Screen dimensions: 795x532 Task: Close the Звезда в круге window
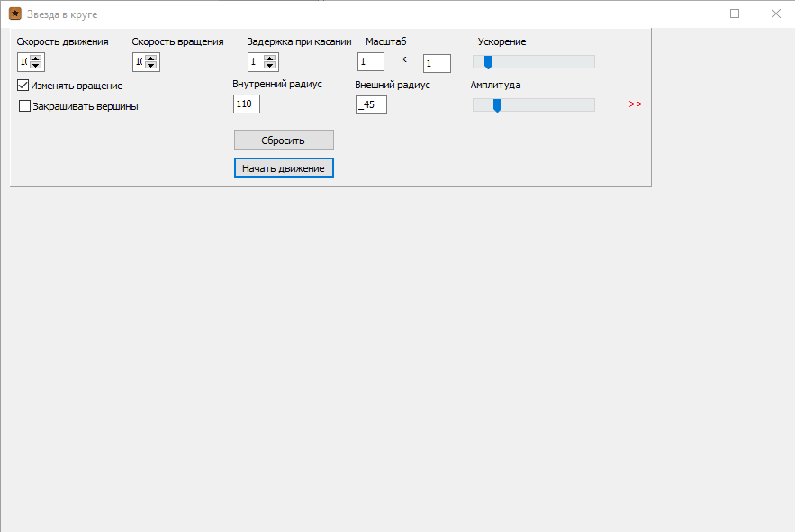click(x=776, y=14)
